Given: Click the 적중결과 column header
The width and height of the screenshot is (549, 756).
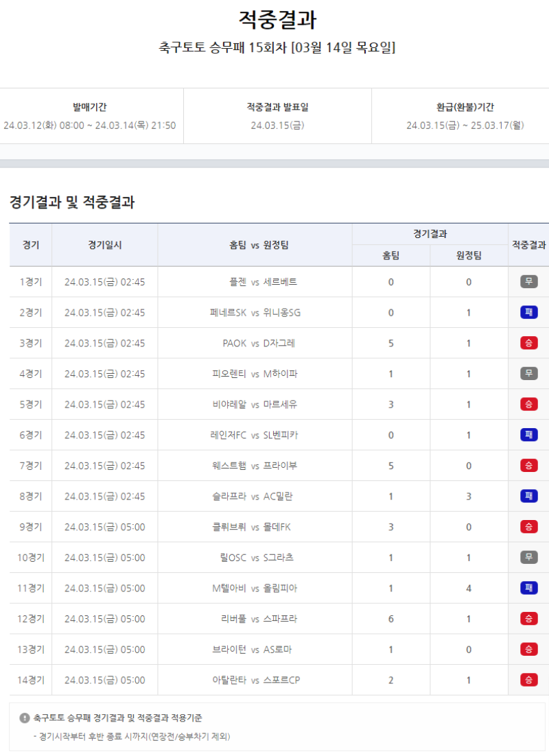Looking at the screenshot, I should 528,245.
